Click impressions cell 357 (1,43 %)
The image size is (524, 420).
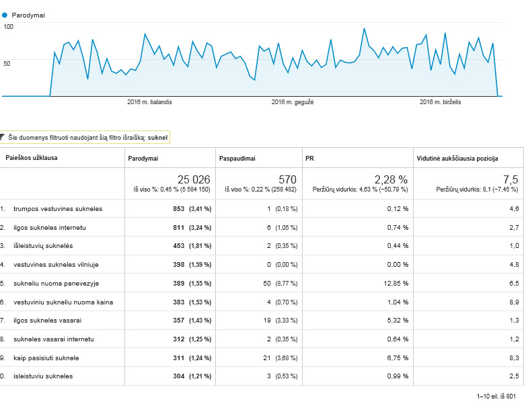[x=192, y=320]
